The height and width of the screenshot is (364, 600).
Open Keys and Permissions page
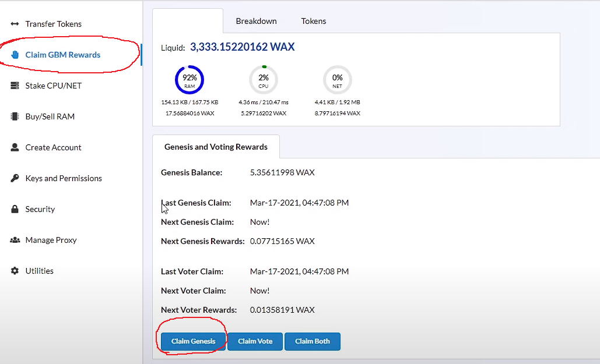(x=64, y=178)
